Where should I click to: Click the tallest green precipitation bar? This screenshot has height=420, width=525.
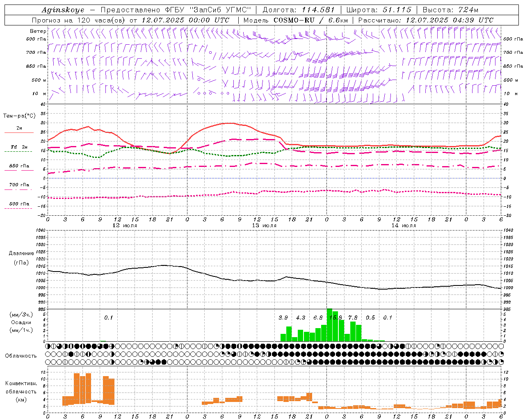[329, 325]
